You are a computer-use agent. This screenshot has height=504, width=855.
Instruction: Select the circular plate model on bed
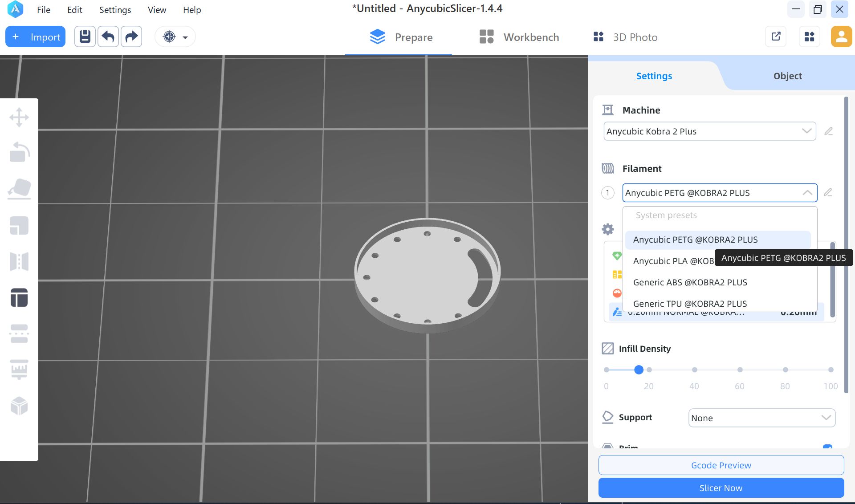tap(427, 275)
